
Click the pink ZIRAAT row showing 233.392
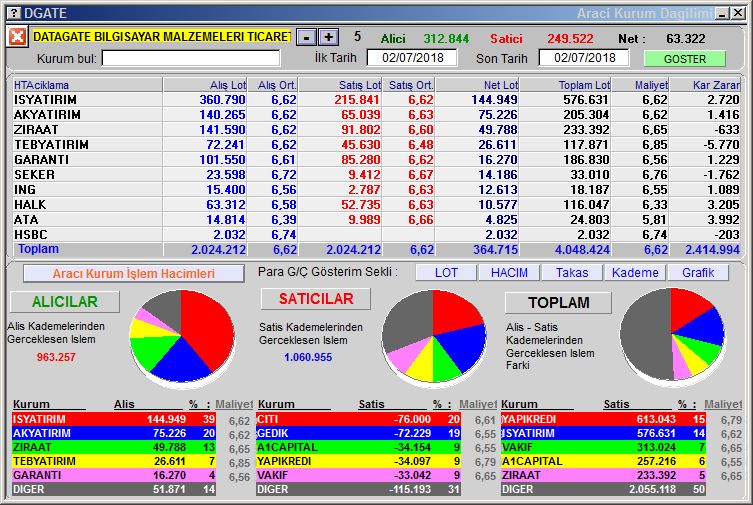(603, 475)
